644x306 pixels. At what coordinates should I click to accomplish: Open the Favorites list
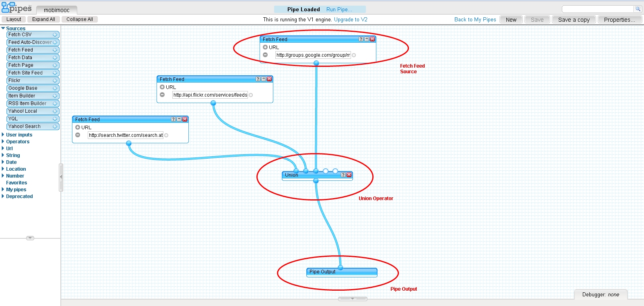(x=17, y=183)
